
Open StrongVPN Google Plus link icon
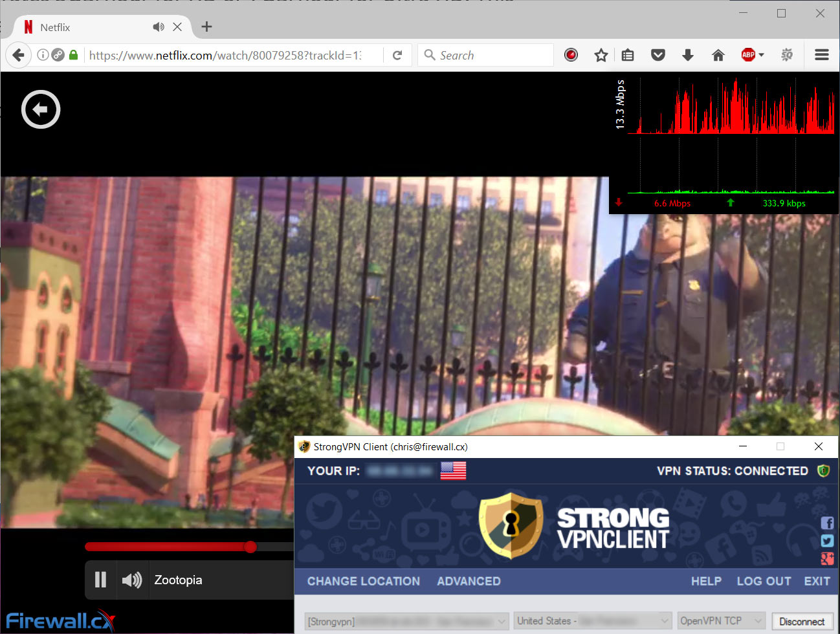827,558
